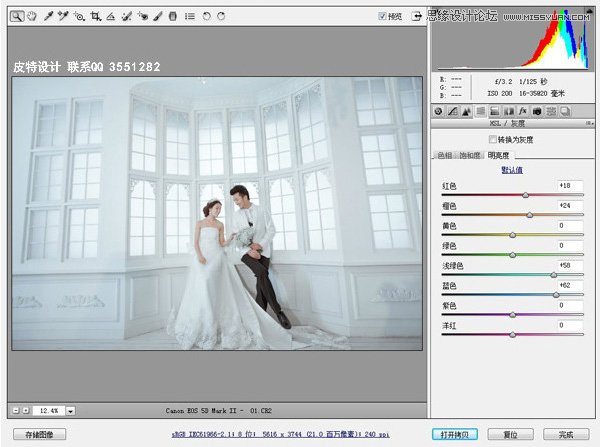Click the 蓝色 luminance slider
Screen dimensions: 600x447
click(556, 295)
